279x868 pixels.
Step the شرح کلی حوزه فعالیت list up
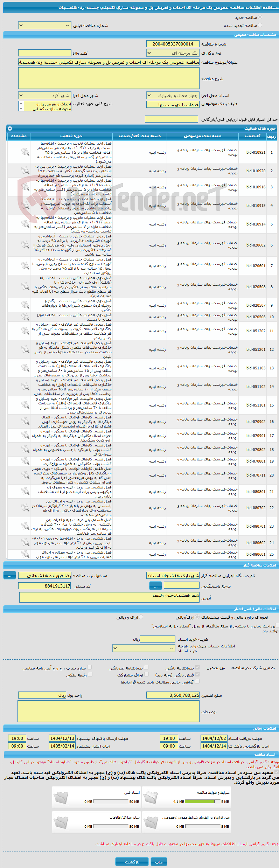pyautogui.click(x=21, y=104)
